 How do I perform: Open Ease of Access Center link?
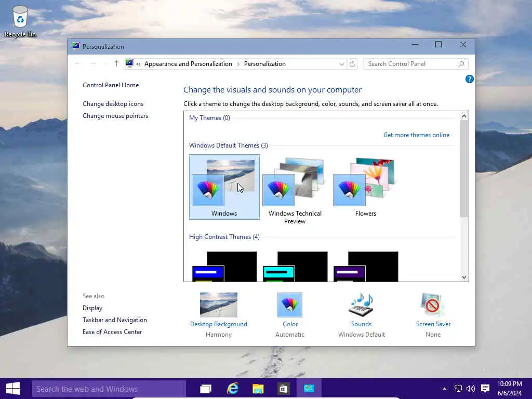112,332
